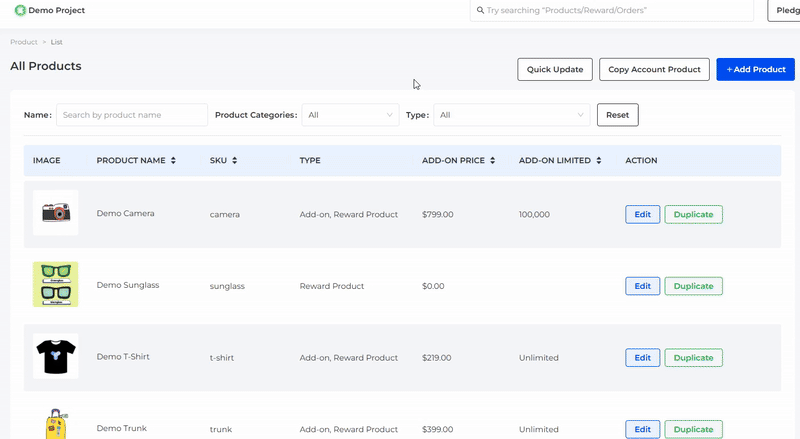This screenshot has width=800, height=439.
Task: Click the Product breadcrumb link
Action: click(x=23, y=42)
